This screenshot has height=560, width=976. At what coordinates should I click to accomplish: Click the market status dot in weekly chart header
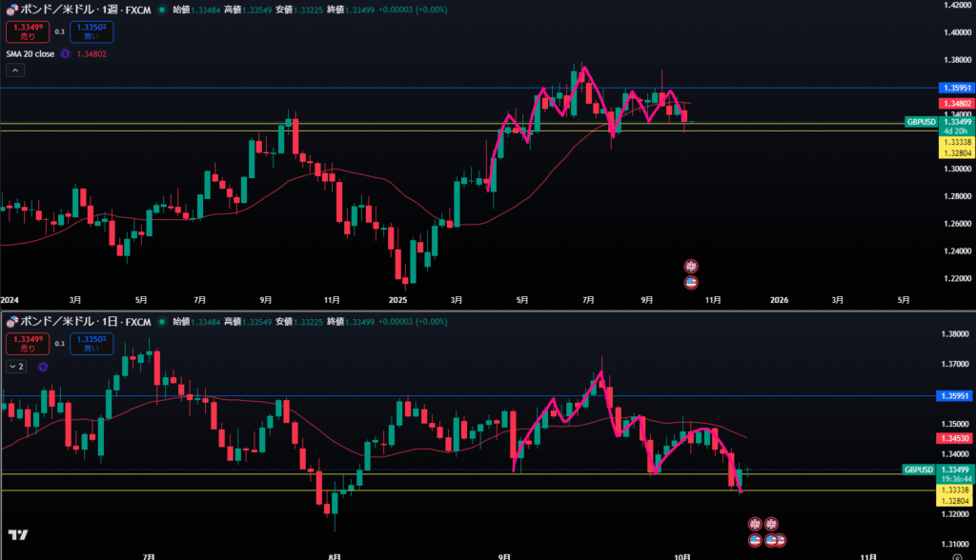click(160, 10)
